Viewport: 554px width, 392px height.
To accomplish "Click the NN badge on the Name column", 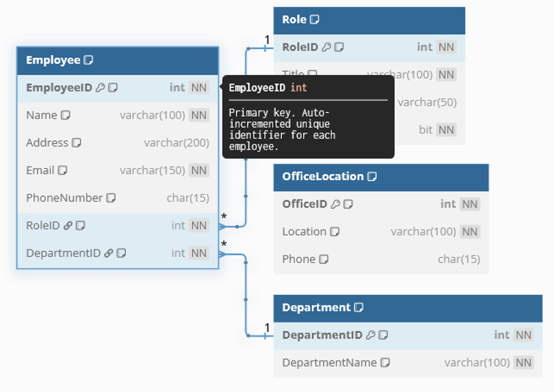I will 199,115.
